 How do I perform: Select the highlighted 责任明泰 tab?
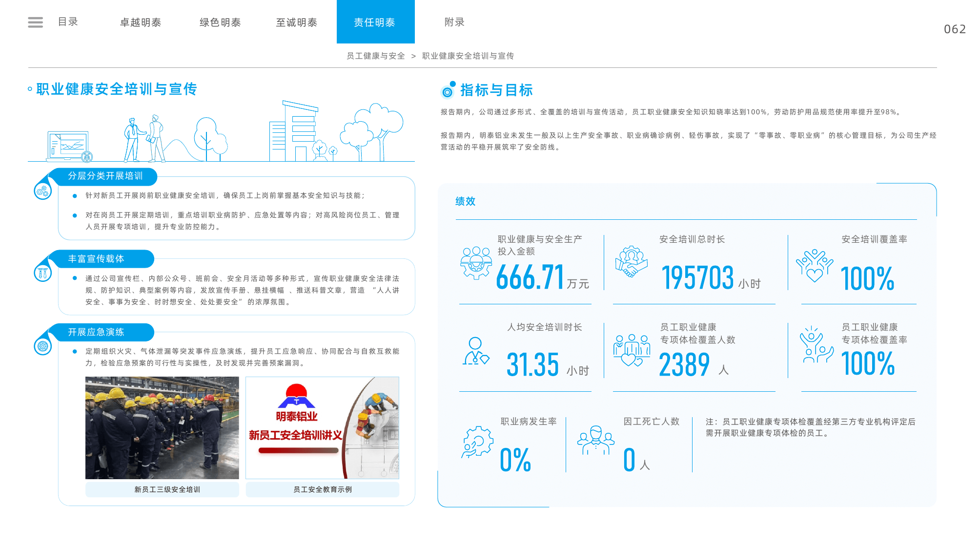tap(375, 22)
